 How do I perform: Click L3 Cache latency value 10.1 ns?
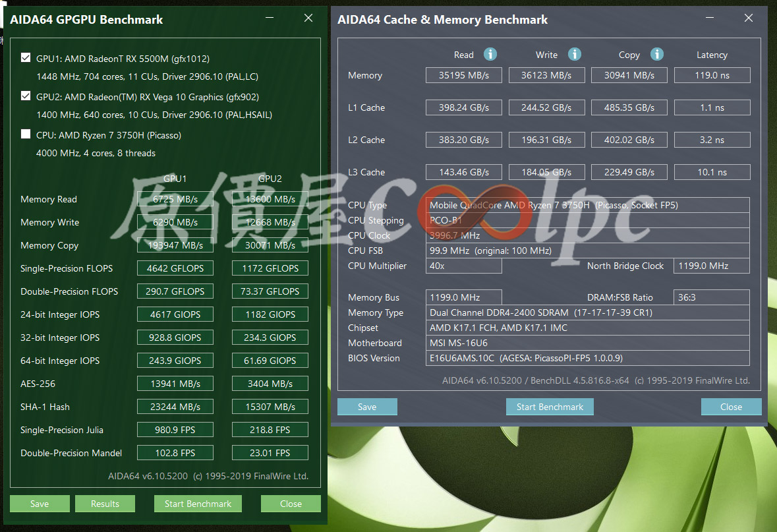[712, 172]
